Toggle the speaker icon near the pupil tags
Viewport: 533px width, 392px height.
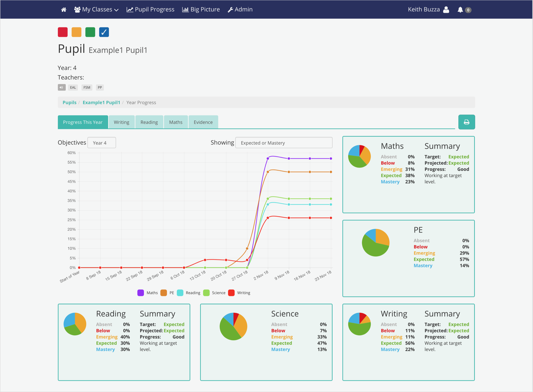(x=61, y=87)
